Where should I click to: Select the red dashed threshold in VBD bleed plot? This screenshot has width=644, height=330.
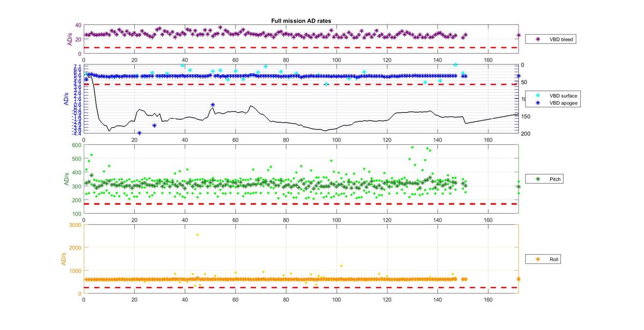(301, 48)
